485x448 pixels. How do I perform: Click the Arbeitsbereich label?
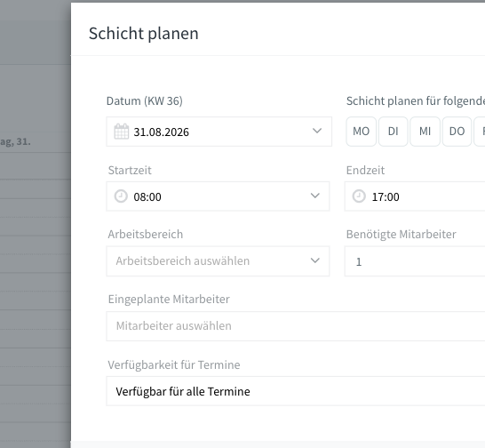click(x=146, y=235)
